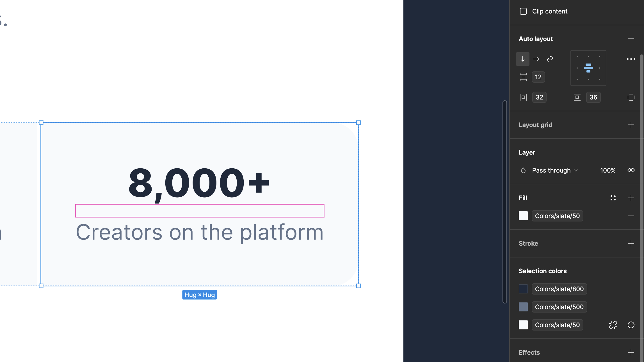
Task: Detach selection color Colors/slate/50 variable
Action: [613, 325]
